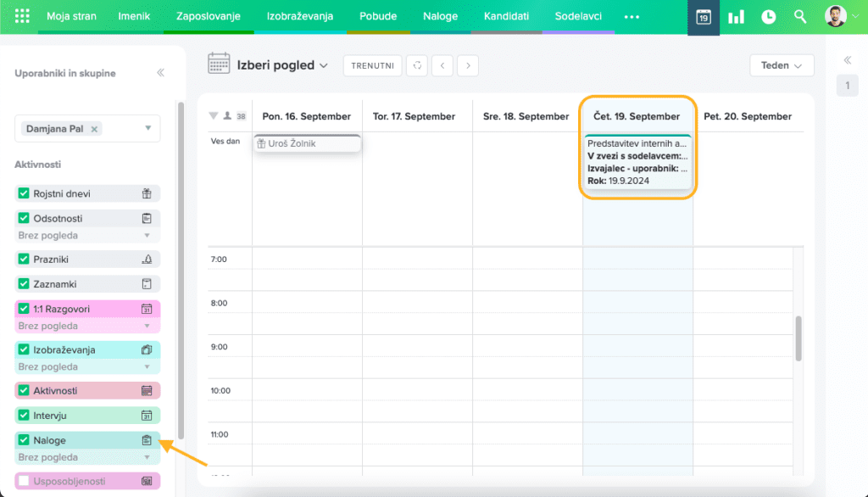Click the refresh calendar icon
The width and height of the screenshot is (868, 497).
(416, 65)
